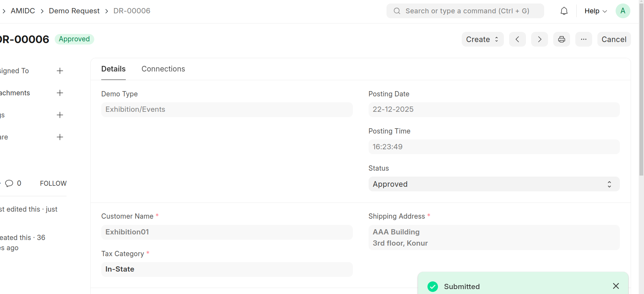Image resolution: width=644 pixels, height=294 pixels.
Task: Click the print icon
Action: pos(562,39)
